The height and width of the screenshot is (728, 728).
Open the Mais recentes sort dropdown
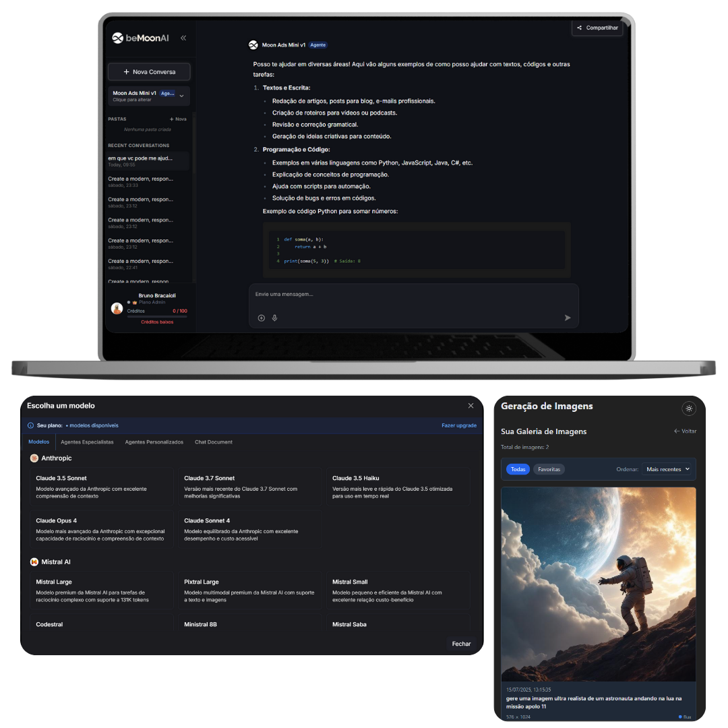(668, 469)
